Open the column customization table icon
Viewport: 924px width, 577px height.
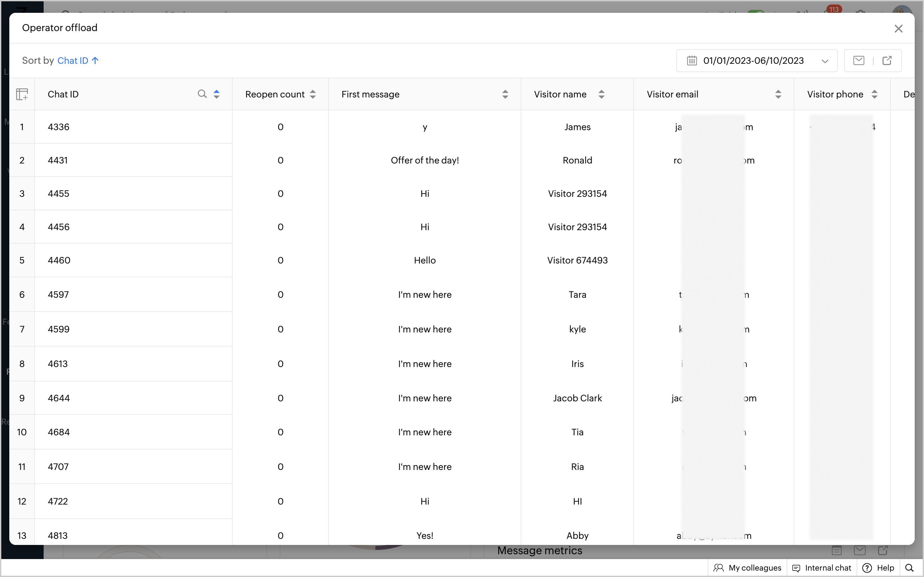pyautogui.click(x=22, y=94)
